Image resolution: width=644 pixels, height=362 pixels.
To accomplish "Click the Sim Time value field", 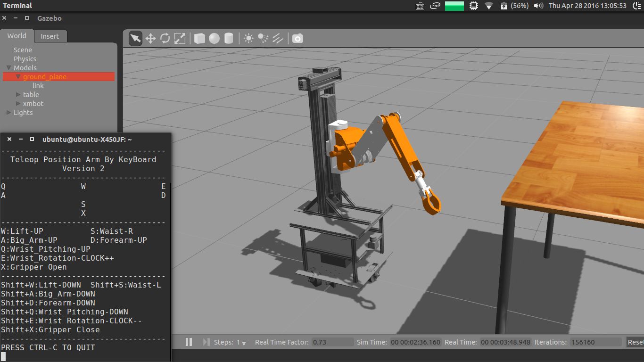I will tap(416, 342).
